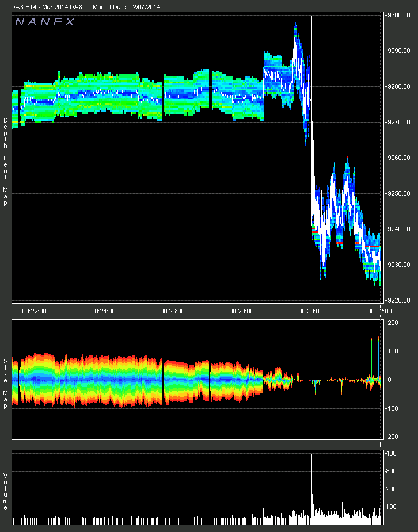Click the Size Map 0 axis label

tap(390, 380)
